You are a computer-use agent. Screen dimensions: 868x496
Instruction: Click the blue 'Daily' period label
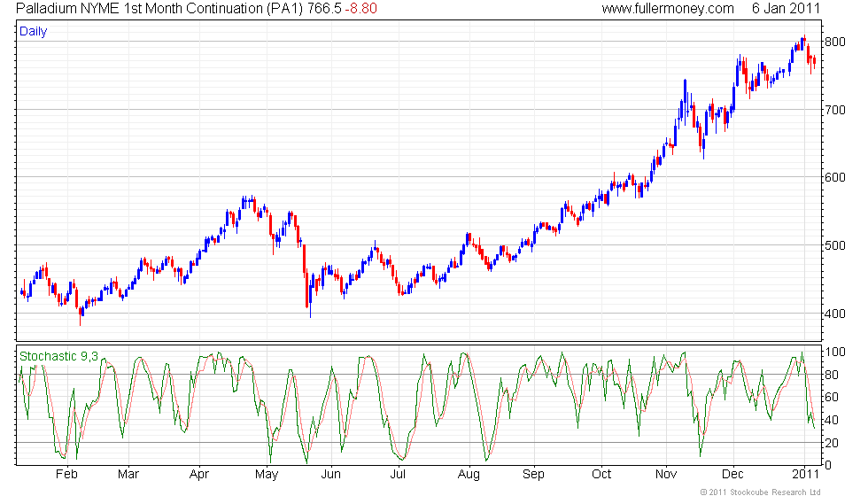pyautogui.click(x=34, y=32)
